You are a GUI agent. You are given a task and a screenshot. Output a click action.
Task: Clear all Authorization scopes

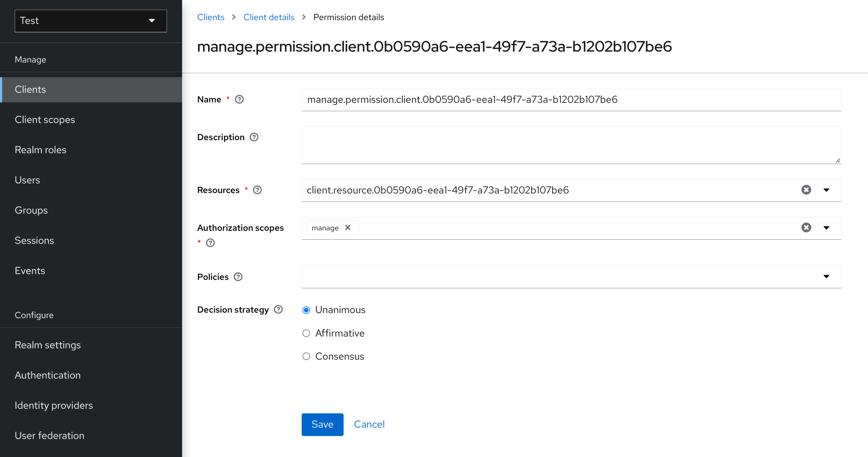pyautogui.click(x=806, y=227)
